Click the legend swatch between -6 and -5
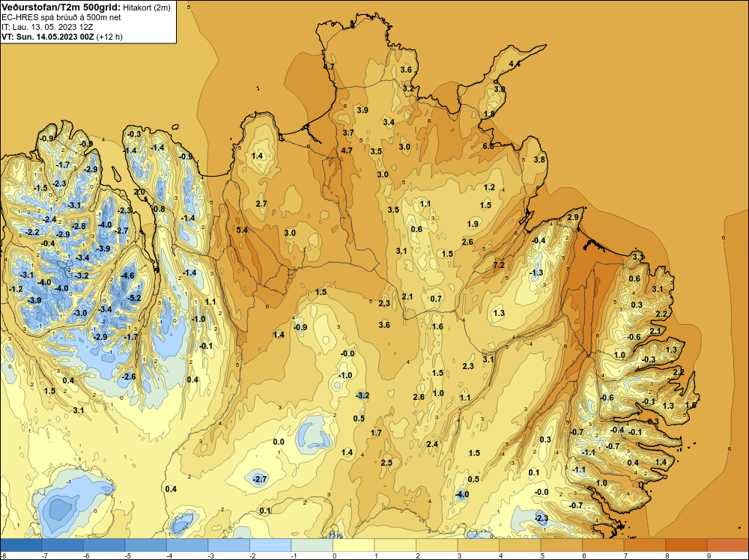749x560 pixels. tap(104, 545)
